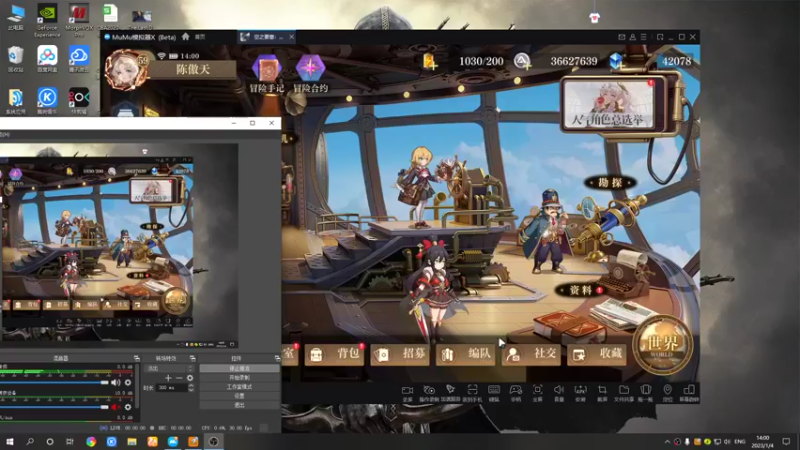Viewport: 800px width, 450px height.
Task: Open the 编队 formation button
Action: click(x=465, y=354)
